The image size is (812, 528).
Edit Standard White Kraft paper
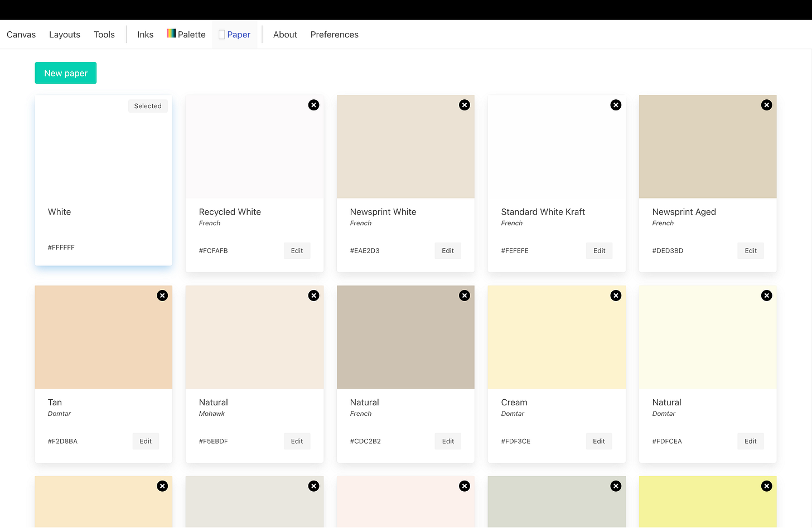[x=599, y=251]
